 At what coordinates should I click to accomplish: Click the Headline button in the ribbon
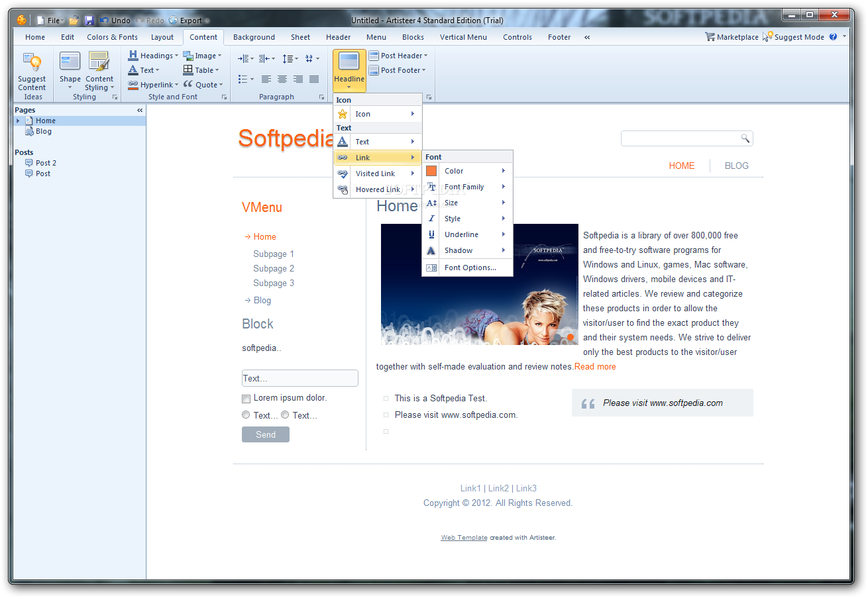[349, 71]
